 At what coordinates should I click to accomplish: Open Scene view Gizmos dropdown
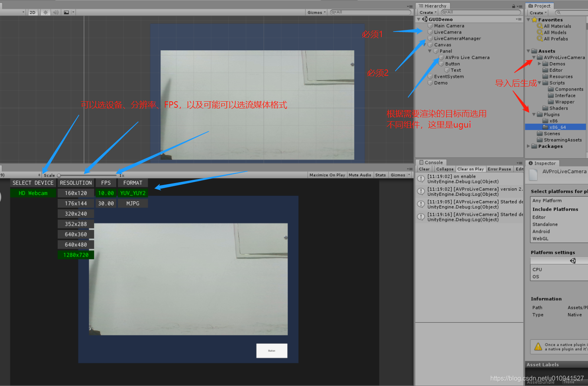(317, 12)
